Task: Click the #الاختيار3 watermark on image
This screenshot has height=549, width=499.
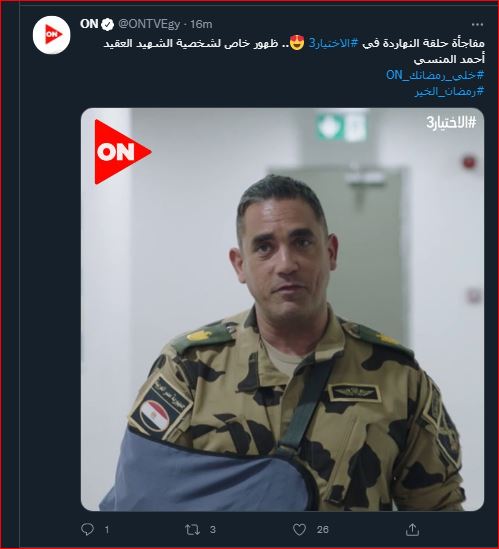Action: click(451, 123)
